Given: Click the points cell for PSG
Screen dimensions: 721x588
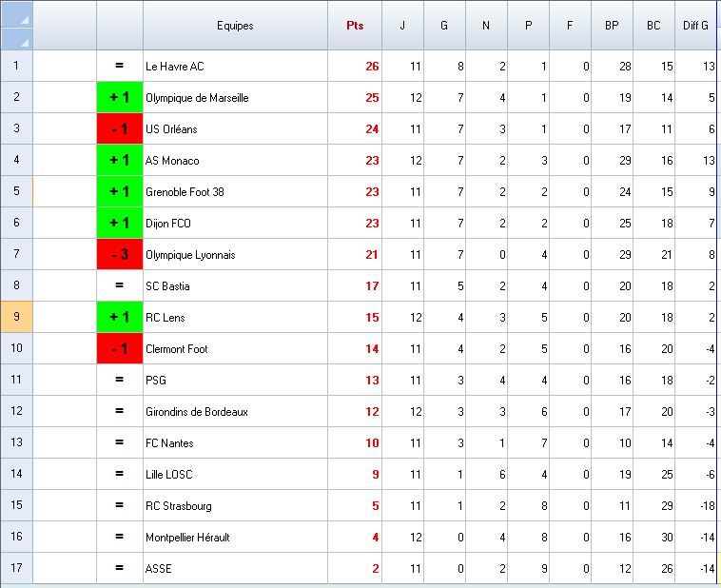Looking at the screenshot, I should 355,381.
